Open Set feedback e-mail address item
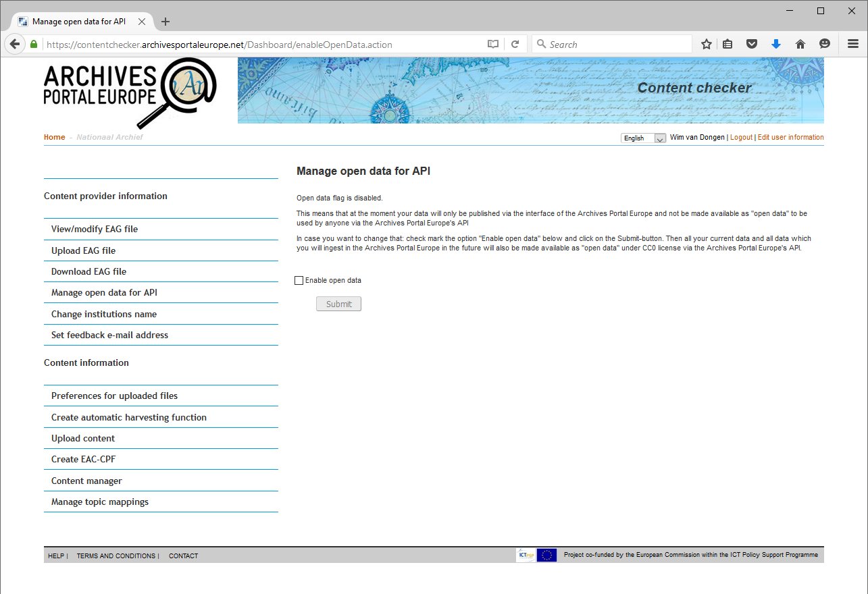 pos(161,335)
